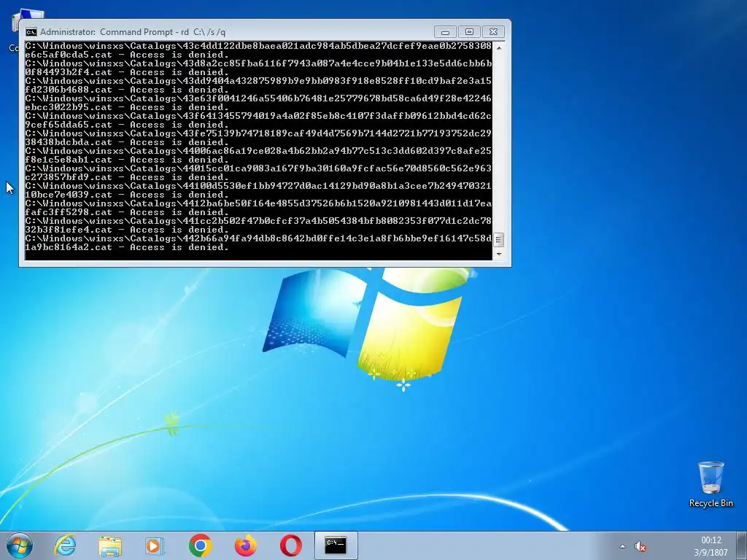The height and width of the screenshot is (560, 747).
Task: Click the console scrollbar up arrow
Action: click(x=498, y=47)
